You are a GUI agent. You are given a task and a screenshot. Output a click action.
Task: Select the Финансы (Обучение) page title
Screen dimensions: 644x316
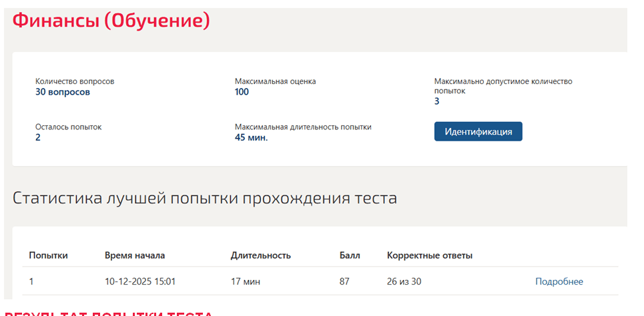coord(111,21)
